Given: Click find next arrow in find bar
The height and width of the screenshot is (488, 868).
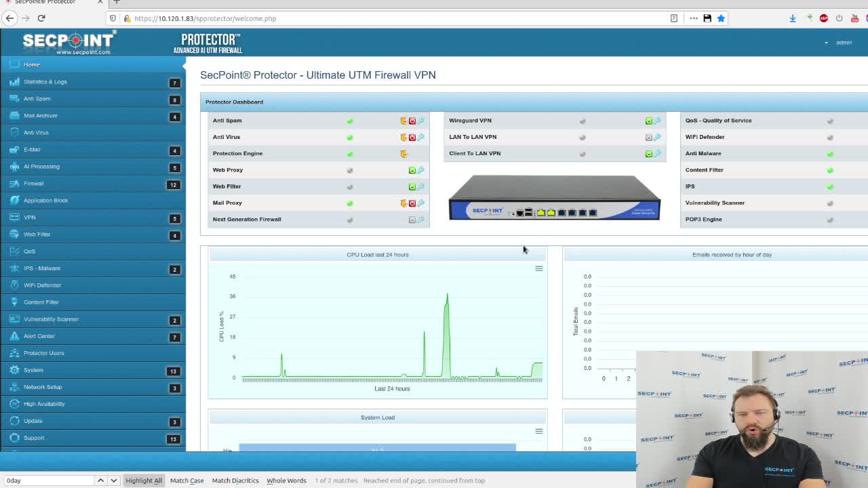Looking at the screenshot, I should pos(114,481).
